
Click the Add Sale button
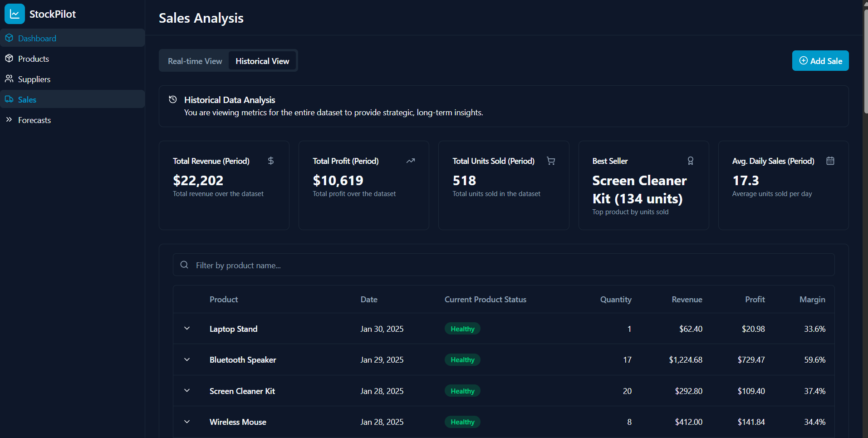(x=820, y=60)
